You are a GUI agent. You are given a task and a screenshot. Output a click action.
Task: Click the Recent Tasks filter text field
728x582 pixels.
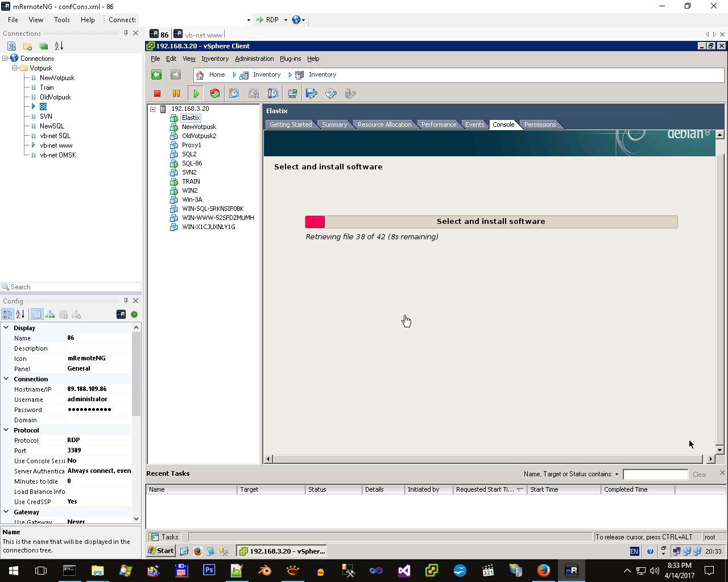pos(655,475)
